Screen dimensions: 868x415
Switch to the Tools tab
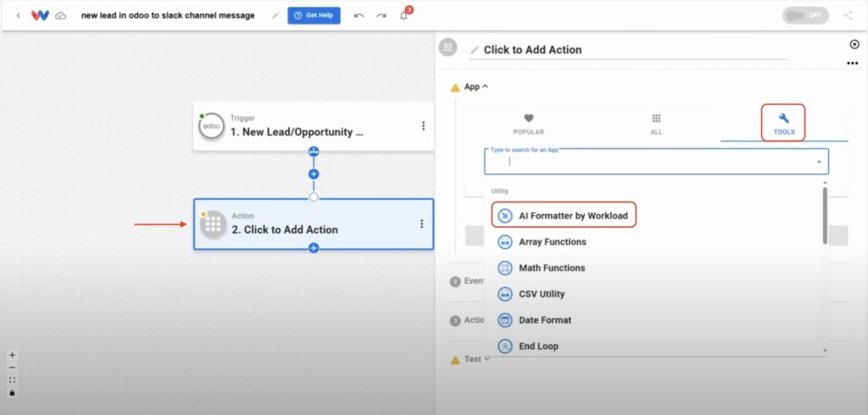[783, 123]
